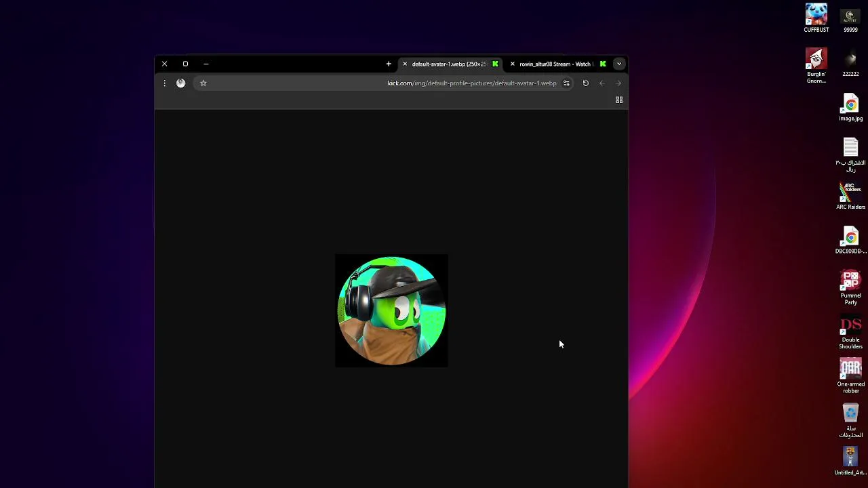Open the Untitled_Art desktop file
The width and height of the screenshot is (868, 488).
(850, 461)
